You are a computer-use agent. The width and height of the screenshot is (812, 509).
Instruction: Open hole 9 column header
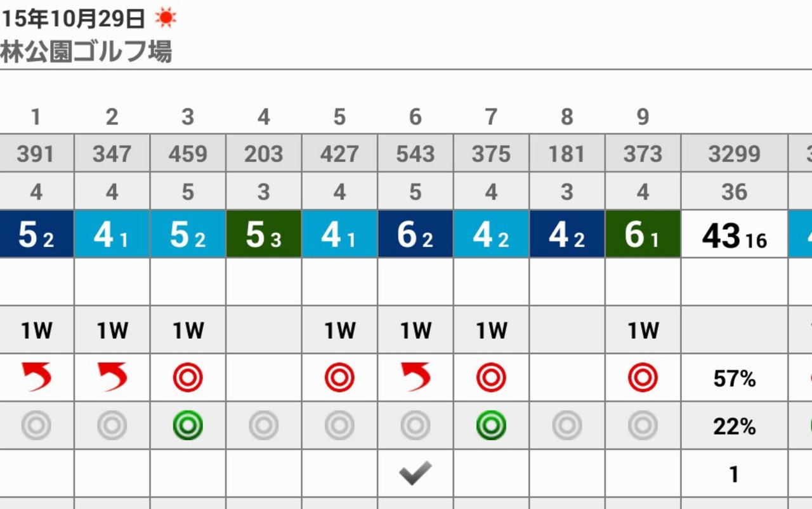[643, 117]
